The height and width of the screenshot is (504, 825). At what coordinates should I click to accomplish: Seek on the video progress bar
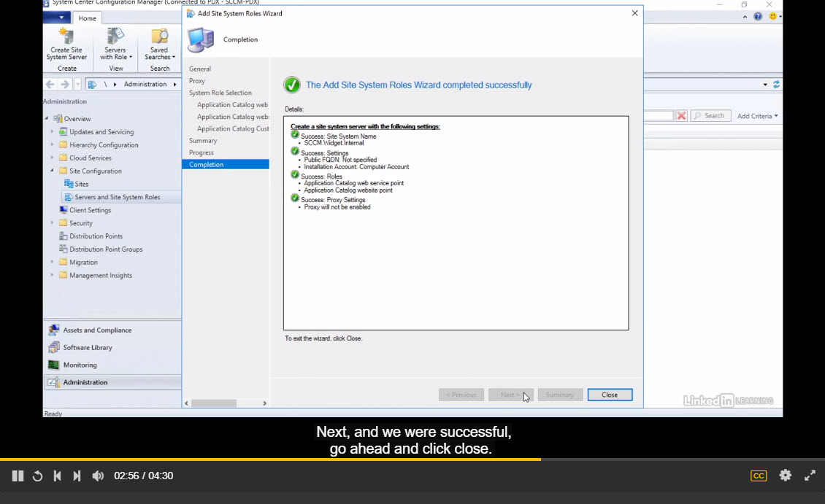coord(412,460)
